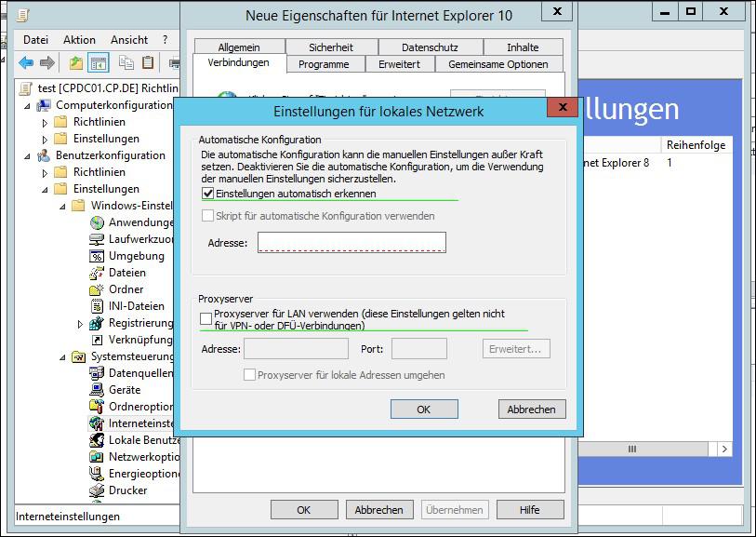Uncheck 'Einstellungen automatisch erkennen'
The image size is (756, 537).
point(207,194)
